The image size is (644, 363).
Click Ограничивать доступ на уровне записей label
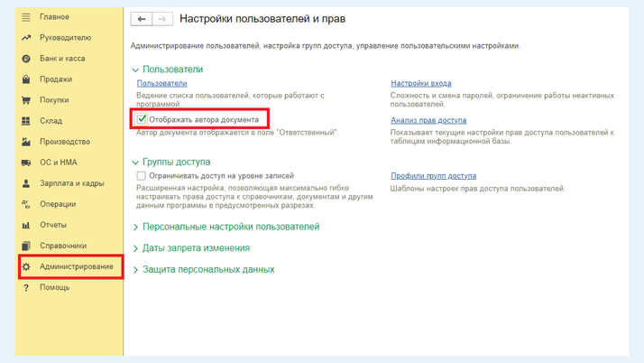pyautogui.click(x=221, y=176)
